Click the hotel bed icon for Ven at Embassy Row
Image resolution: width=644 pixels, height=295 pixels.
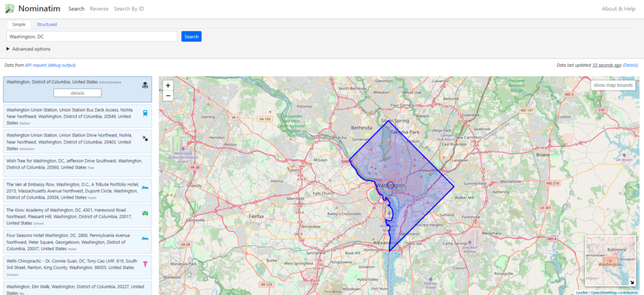point(145,187)
